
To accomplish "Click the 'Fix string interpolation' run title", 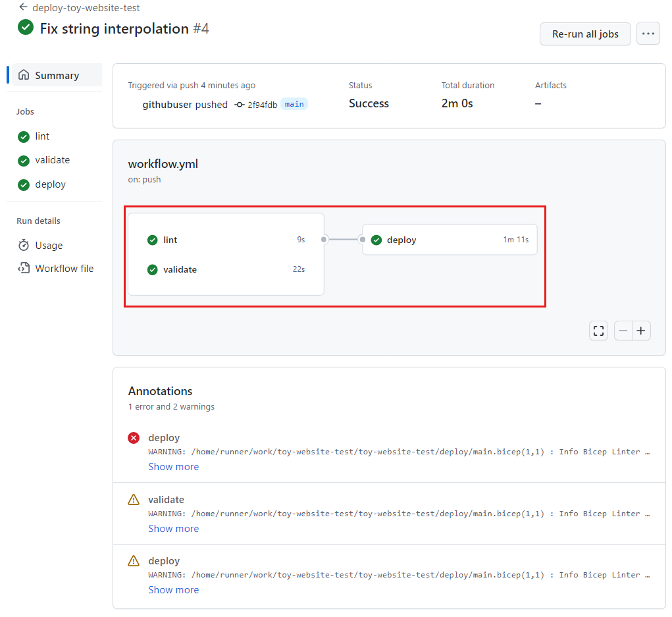I will (x=115, y=29).
